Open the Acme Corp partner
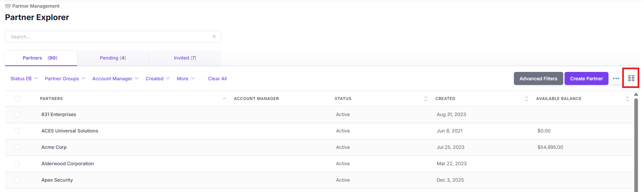Viewport: 644px width, 192px height. tap(54, 147)
